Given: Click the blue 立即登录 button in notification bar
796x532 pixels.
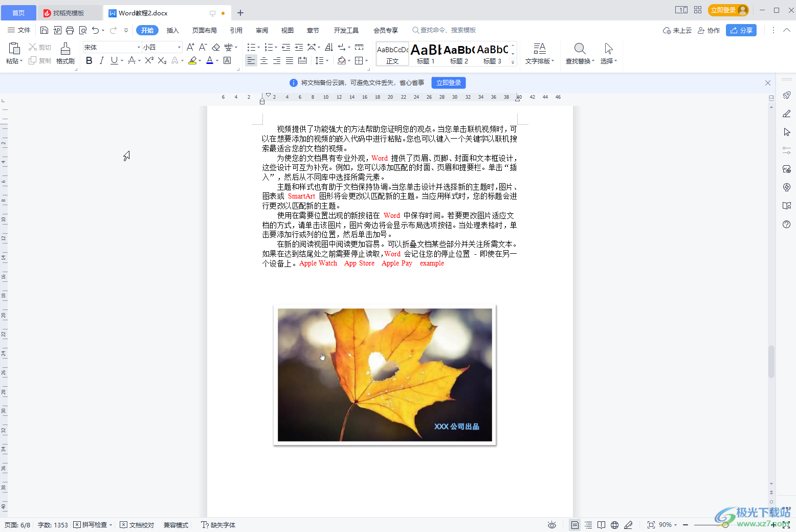Looking at the screenshot, I should [x=449, y=82].
